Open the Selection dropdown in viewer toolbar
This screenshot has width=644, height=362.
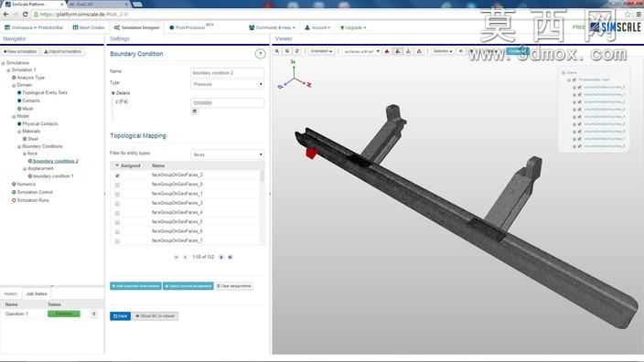click(x=443, y=51)
